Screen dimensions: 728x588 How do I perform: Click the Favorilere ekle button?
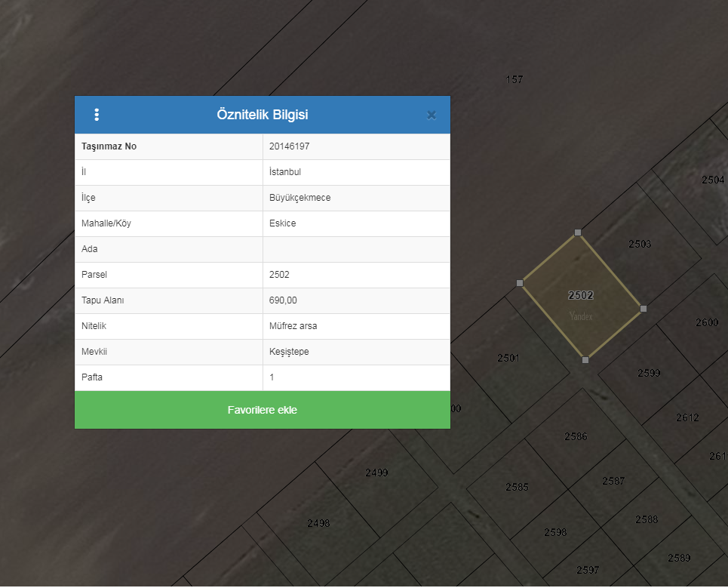point(263,410)
